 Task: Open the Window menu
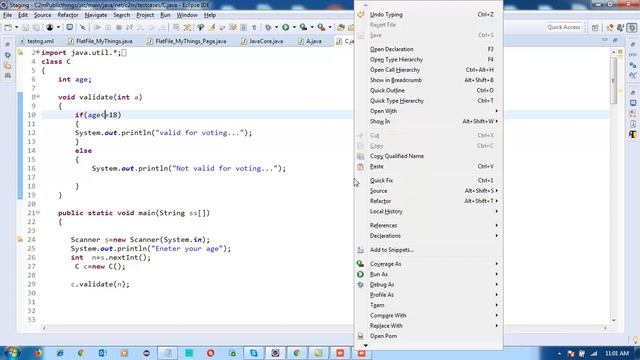coord(187,15)
